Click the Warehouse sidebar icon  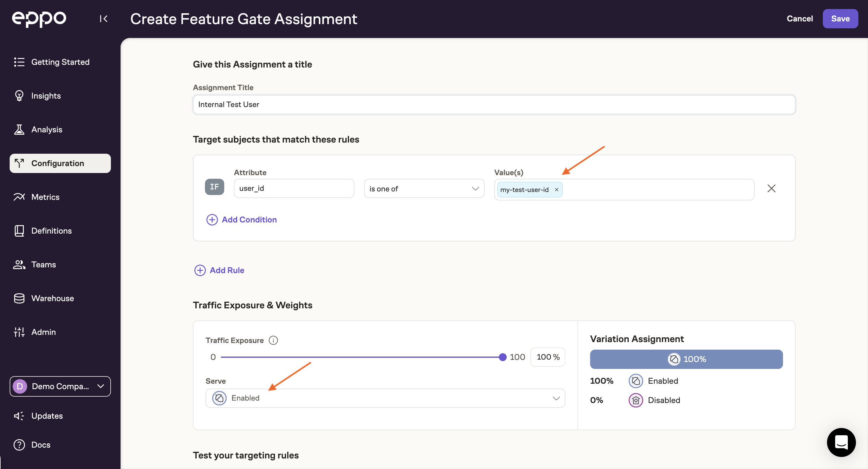(x=18, y=298)
